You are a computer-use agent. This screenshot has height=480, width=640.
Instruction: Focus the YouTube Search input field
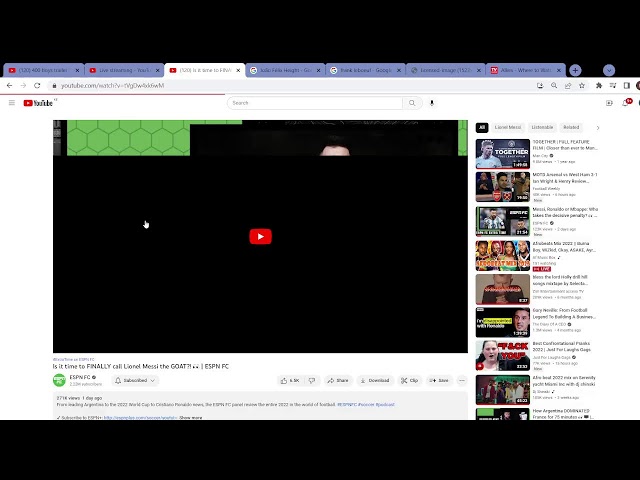pyautogui.click(x=314, y=103)
